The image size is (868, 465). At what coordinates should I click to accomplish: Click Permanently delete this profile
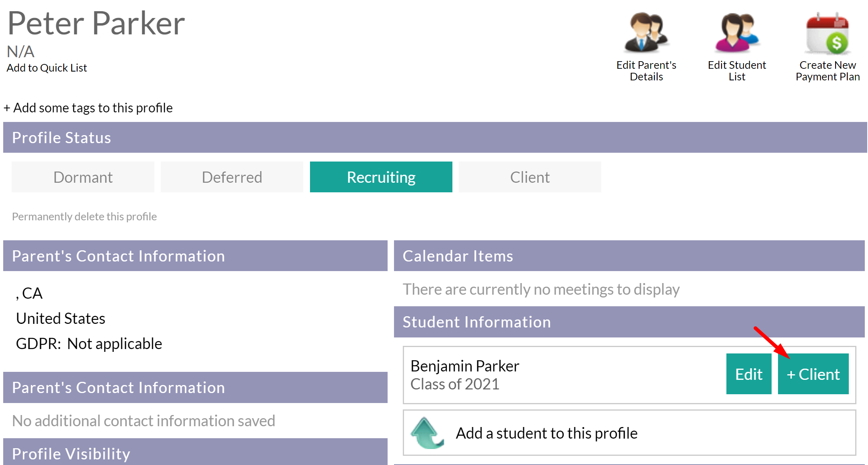click(x=84, y=217)
